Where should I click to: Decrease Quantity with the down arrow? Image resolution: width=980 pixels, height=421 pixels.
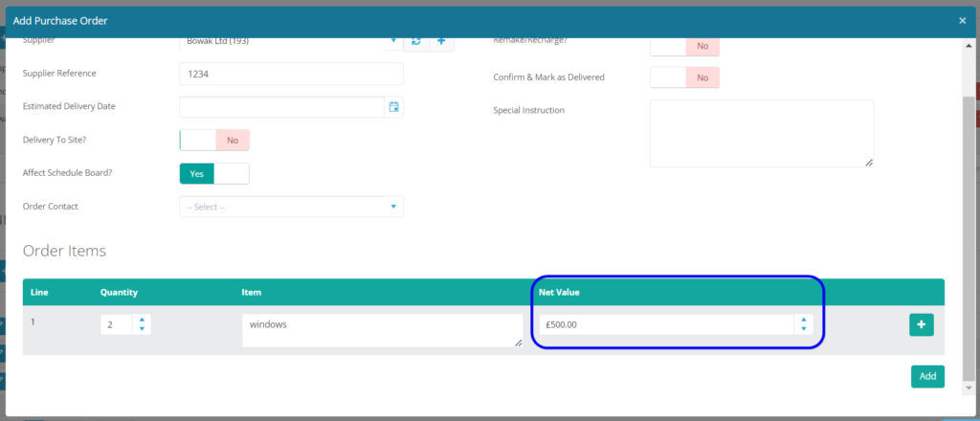(142, 329)
